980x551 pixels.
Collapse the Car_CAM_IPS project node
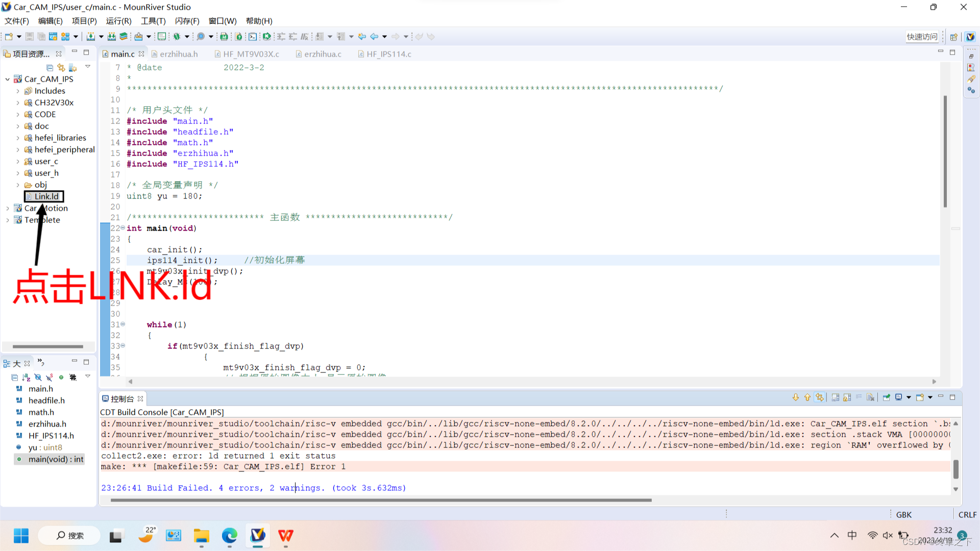[x=7, y=80]
